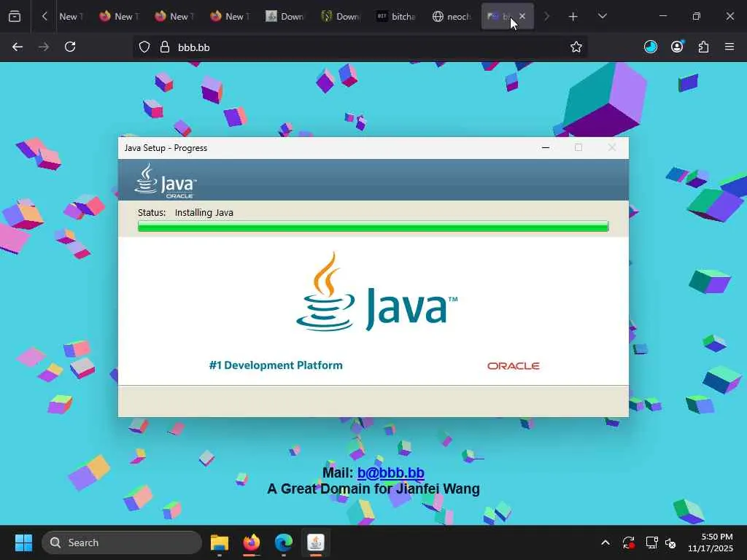Close the active bbb.bb tab

point(522,16)
